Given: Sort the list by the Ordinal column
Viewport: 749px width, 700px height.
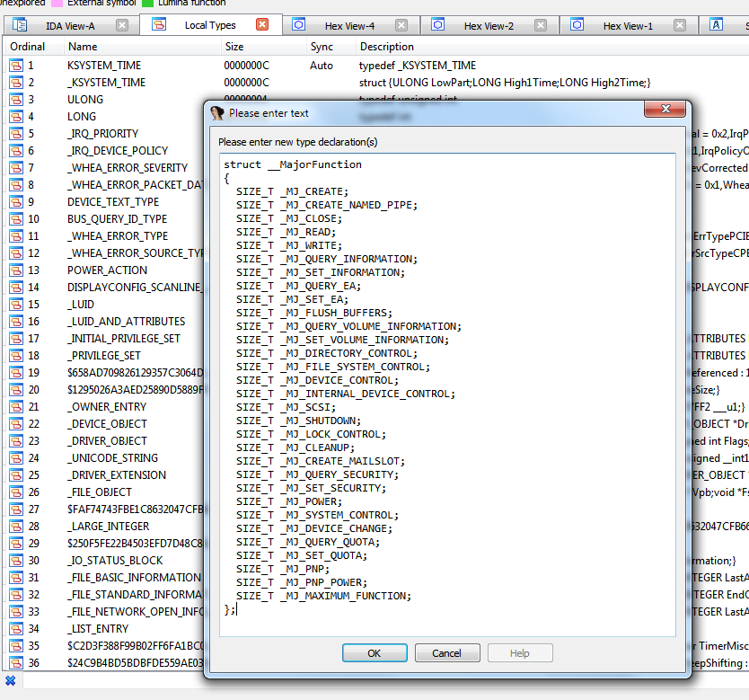Looking at the screenshot, I should (27, 47).
